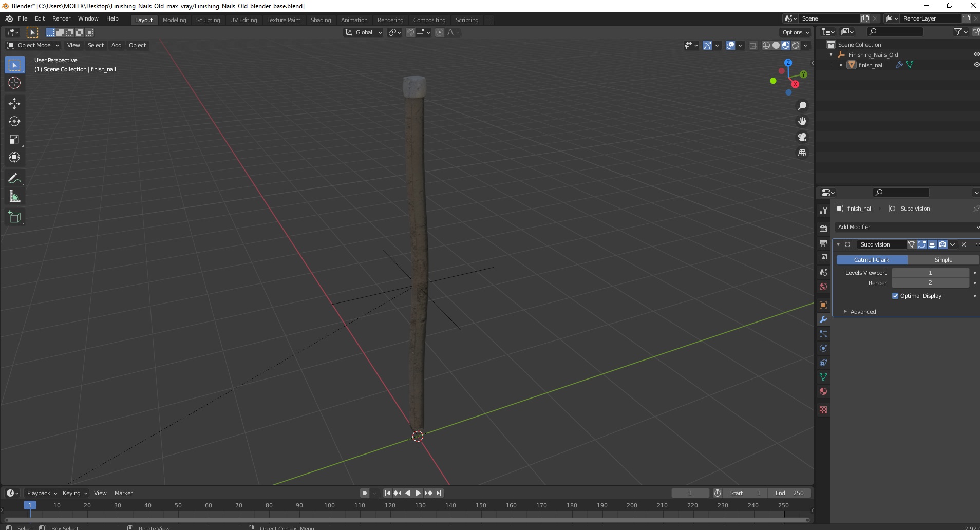Play the animation forward
Screen dimensions: 980x530
418,493
